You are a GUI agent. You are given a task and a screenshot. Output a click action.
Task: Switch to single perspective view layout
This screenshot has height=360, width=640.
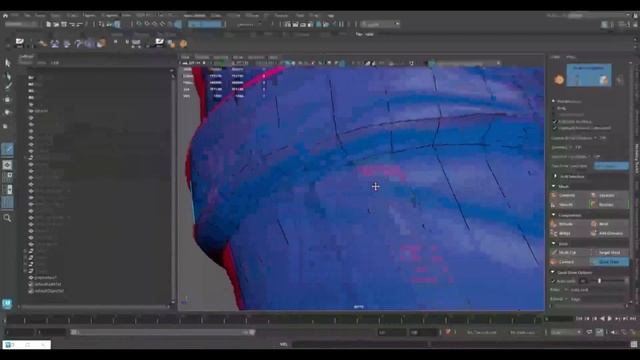[7, 165]
